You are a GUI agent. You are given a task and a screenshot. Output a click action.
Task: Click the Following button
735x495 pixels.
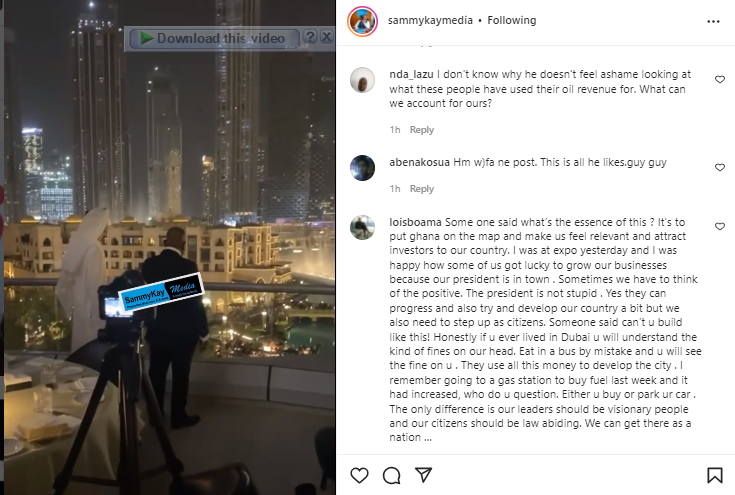(511, 20)
